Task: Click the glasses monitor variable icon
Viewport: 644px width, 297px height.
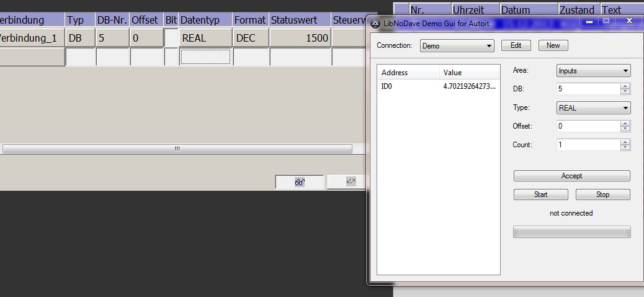Action: coord(300,182)
